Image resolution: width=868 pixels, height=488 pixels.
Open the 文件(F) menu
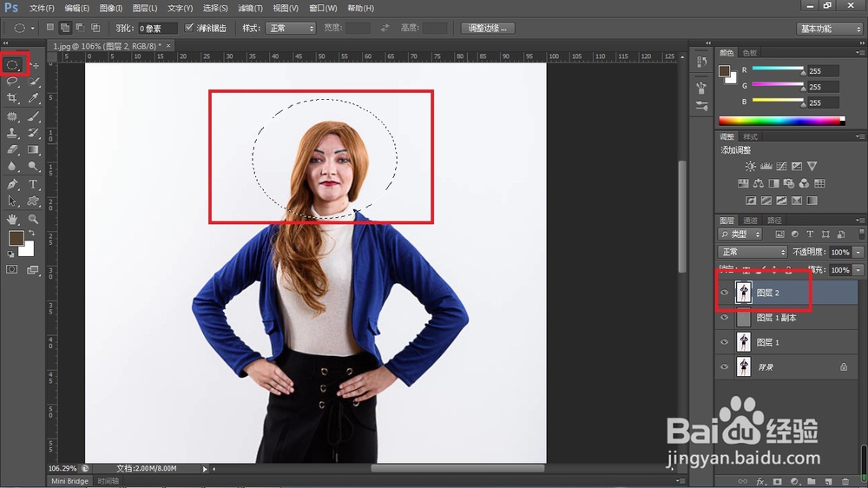[42, 9]
